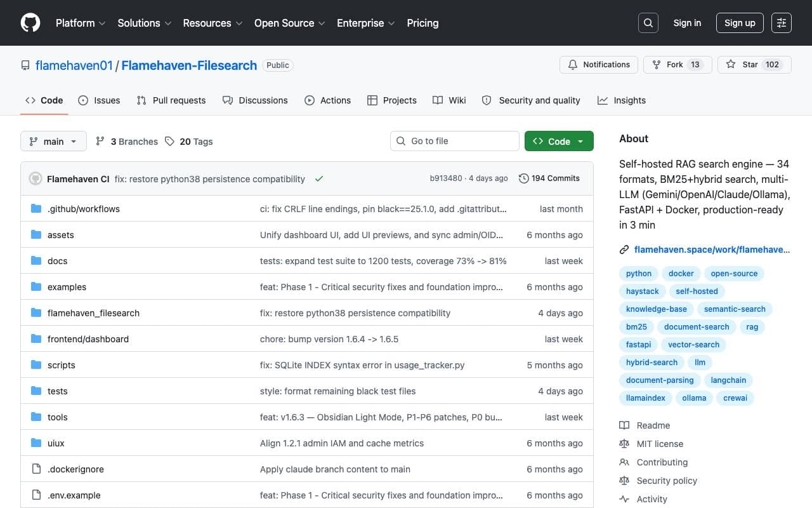This screenshot has height=508, width=812.
Task: Click the Sign in link
Action: pyautogui.click(x=687, y=23)
